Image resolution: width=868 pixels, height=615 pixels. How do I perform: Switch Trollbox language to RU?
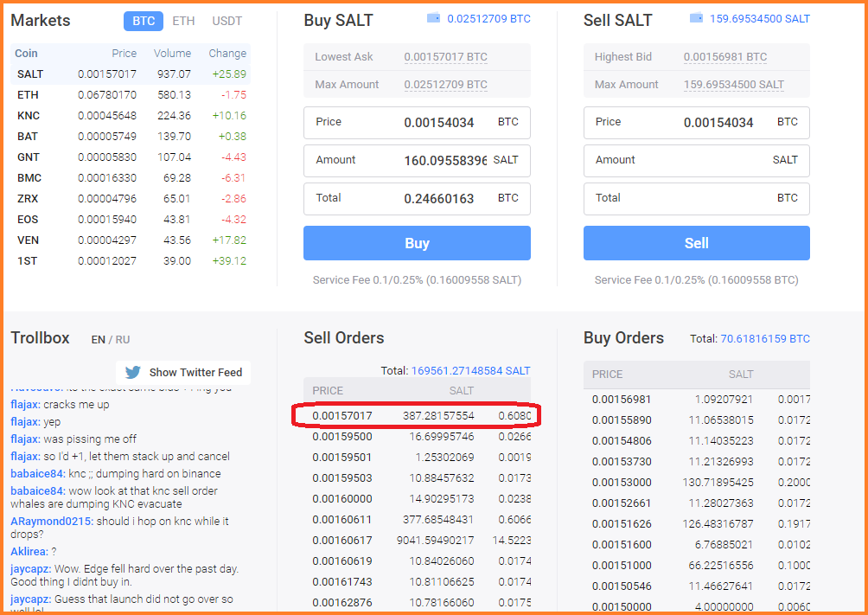[x=123, y=340]
